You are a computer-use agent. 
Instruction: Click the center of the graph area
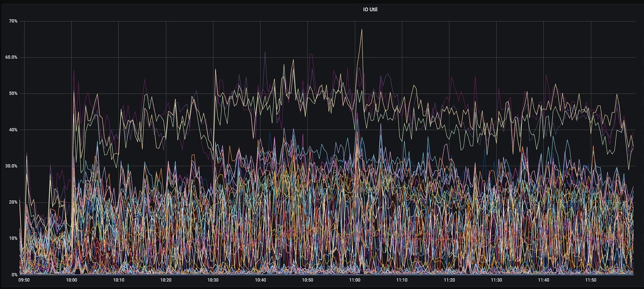click(x=329, y=147)
